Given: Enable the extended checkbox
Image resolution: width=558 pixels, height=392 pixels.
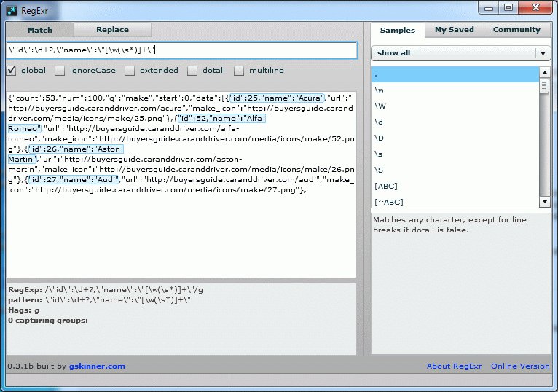Looking at the screenshot, I should (130, 71).
